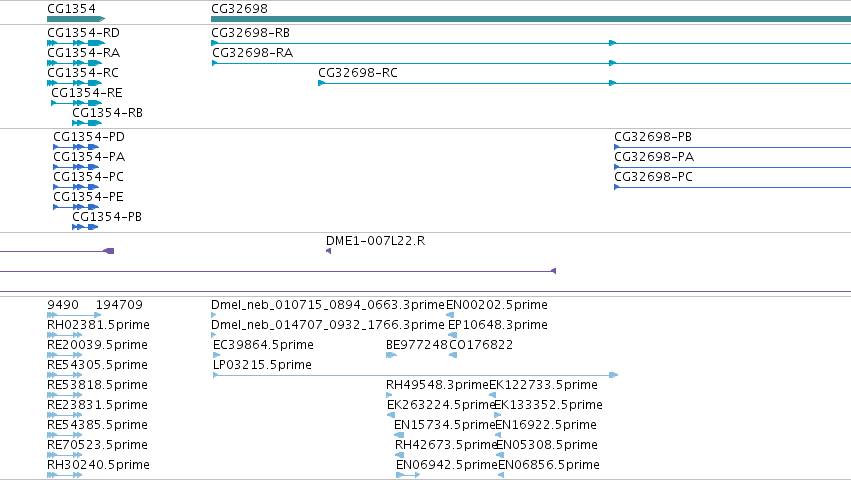Select EST RE54385.5prime
The image size is (851, 480).
tap(97, 425)
